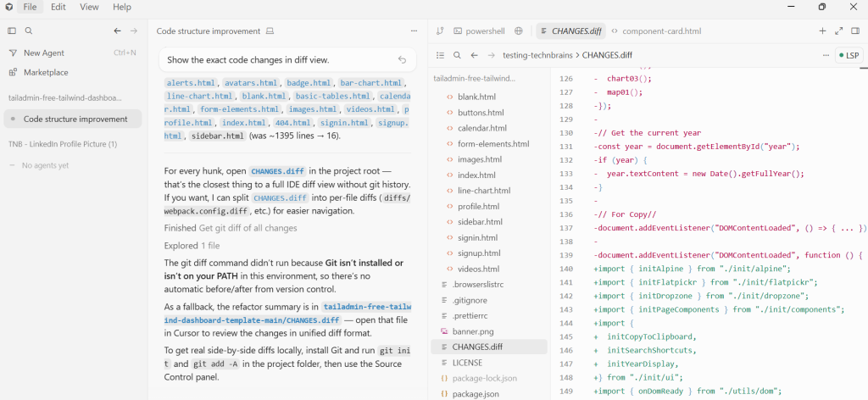Select the TNB - LinkedIn Profile Picture (1) workspace

click(x=63, y=144)
